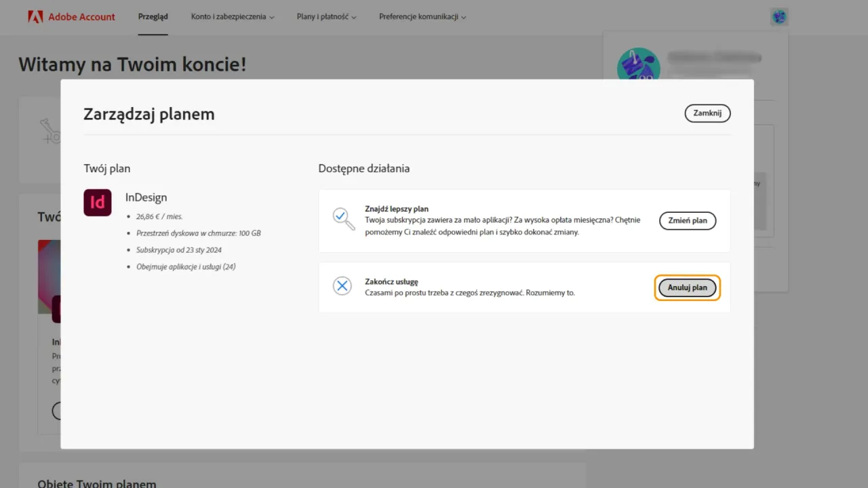The height and width of the screenshot is (488, 868).
Task: Switch to the Przegląd tab
Action: (x=153, y=16)
